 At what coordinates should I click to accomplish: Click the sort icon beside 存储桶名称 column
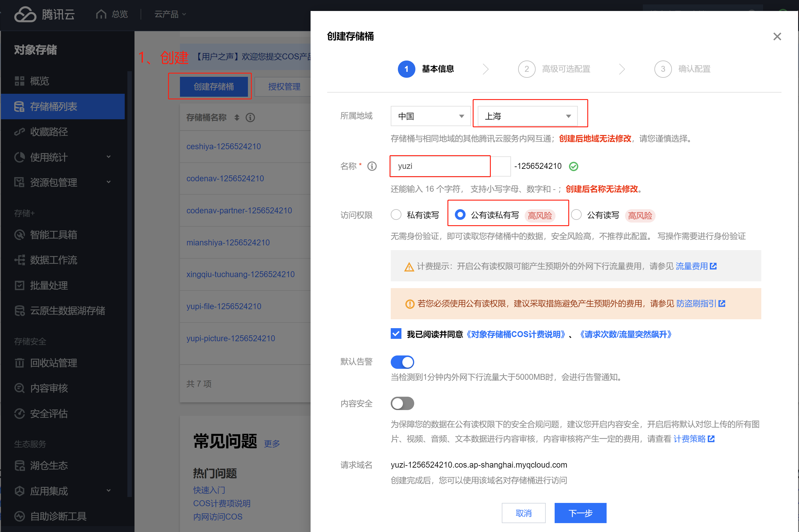[x=237, y=117]
